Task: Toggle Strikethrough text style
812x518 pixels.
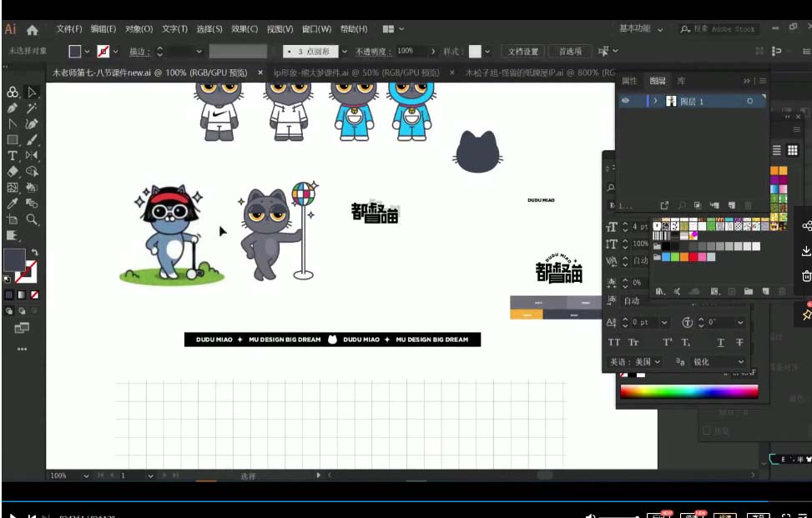Action: [739, 343]
